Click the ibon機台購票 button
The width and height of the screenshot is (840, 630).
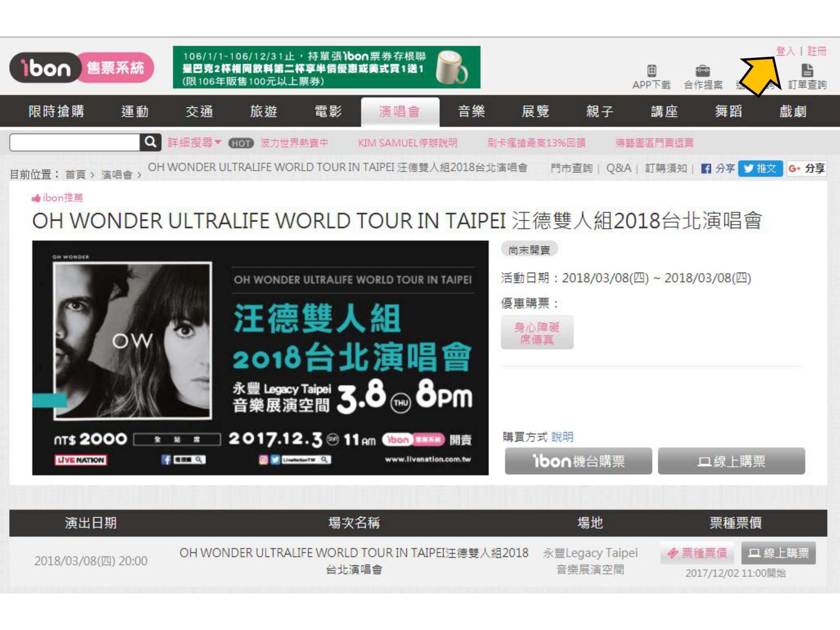578,461
